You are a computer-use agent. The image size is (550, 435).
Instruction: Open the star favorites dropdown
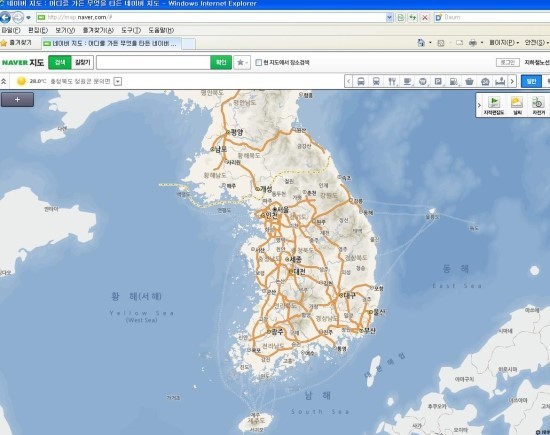coord(242,62)
